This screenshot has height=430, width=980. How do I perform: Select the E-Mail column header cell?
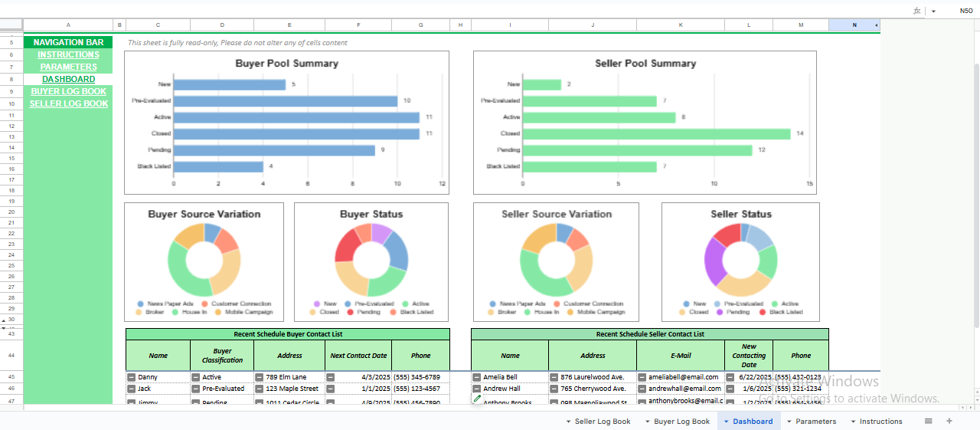681,356
